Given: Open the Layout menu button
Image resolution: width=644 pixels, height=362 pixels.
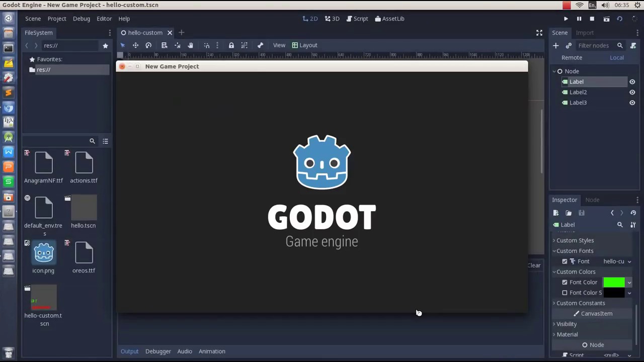Looking at the screenshot, I should (304, 45).
